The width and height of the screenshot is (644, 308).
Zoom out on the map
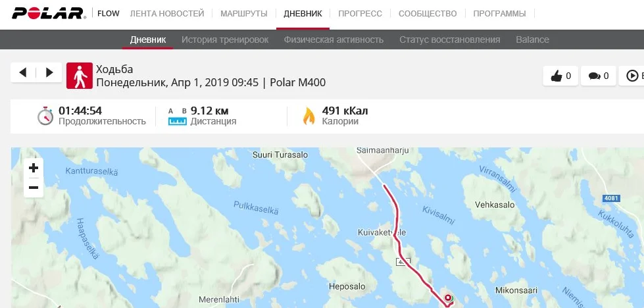point(34,188)
